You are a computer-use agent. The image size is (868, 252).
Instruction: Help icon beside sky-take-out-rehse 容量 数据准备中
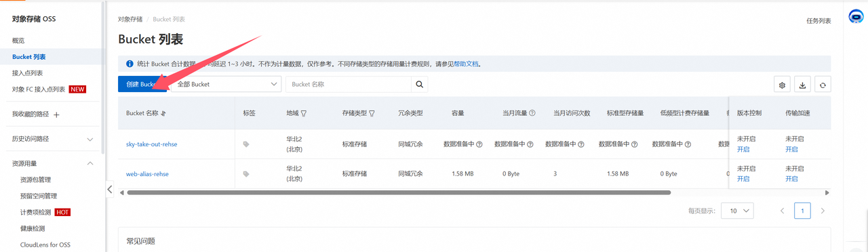coord(479,144)
